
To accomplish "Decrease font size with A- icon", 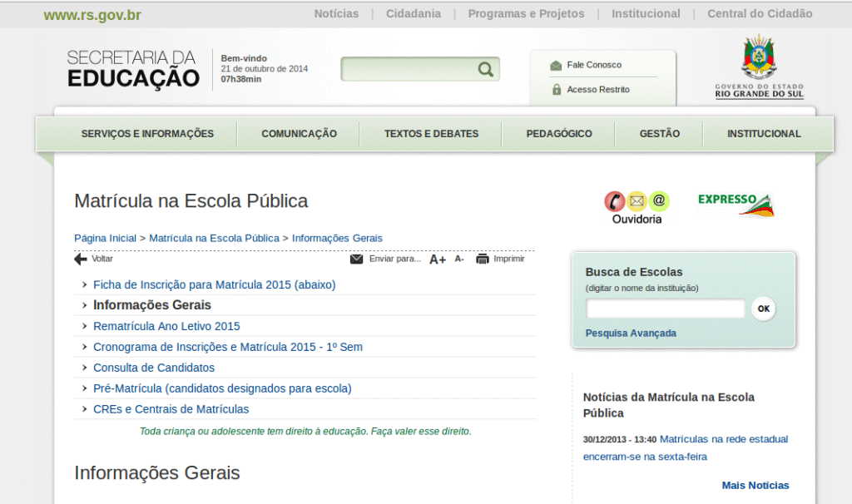I will tap(459, 259).
